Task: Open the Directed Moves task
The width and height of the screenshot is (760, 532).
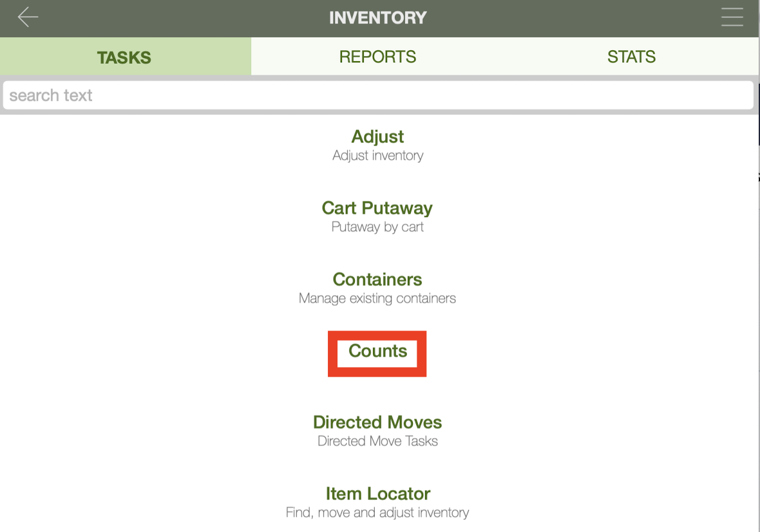Action: [377, 423]
